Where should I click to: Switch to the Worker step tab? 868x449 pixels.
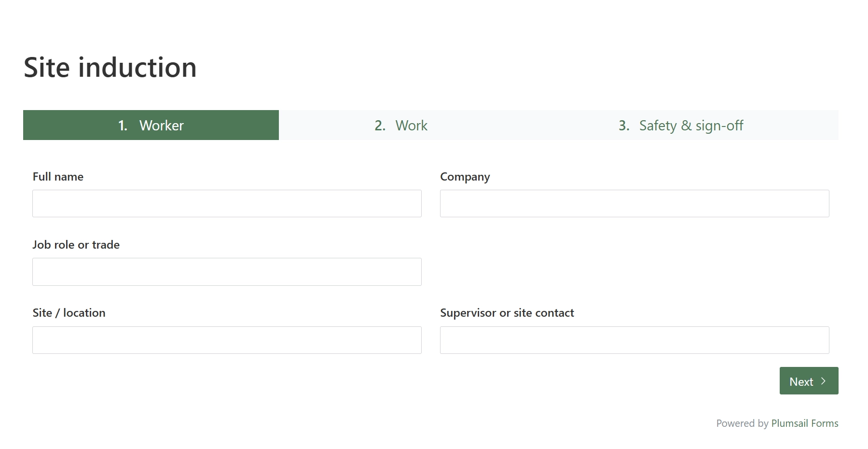click(x=151, y=125)
